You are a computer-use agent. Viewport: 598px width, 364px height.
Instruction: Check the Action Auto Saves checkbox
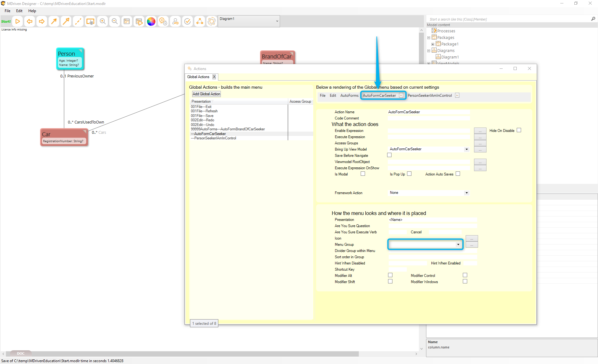click(458, 174)
